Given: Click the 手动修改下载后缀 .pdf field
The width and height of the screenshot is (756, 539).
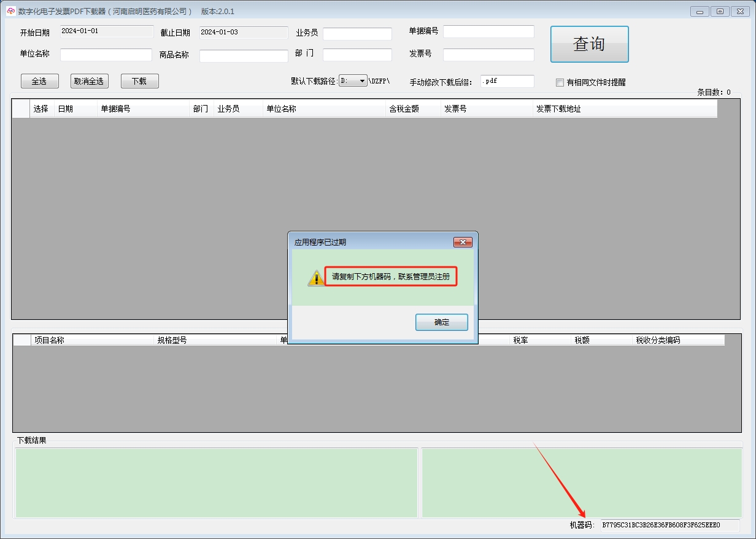Looking at the screenshot, I should click(507, 81).
